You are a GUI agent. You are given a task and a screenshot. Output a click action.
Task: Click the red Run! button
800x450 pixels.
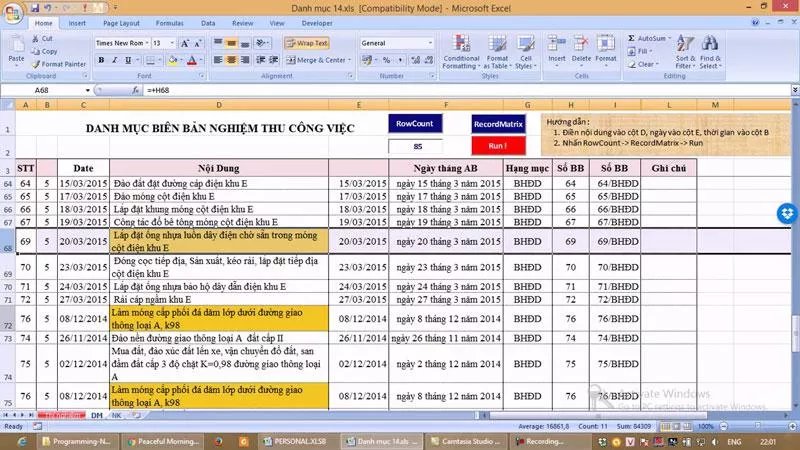click(x=498, y=146)
